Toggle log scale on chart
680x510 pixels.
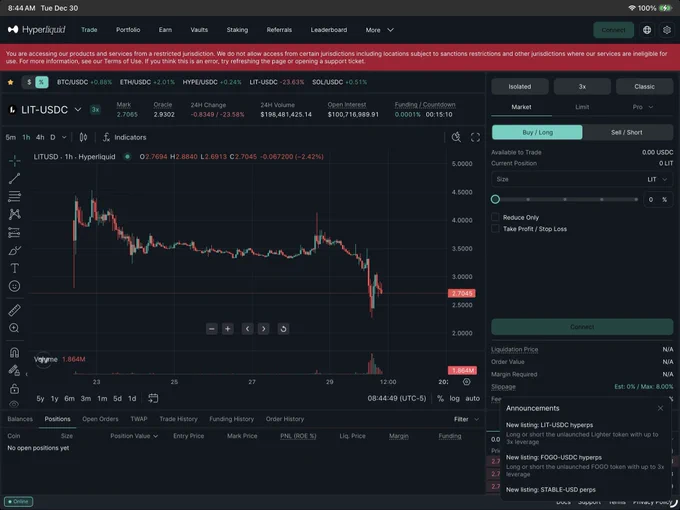pos(454,398)
